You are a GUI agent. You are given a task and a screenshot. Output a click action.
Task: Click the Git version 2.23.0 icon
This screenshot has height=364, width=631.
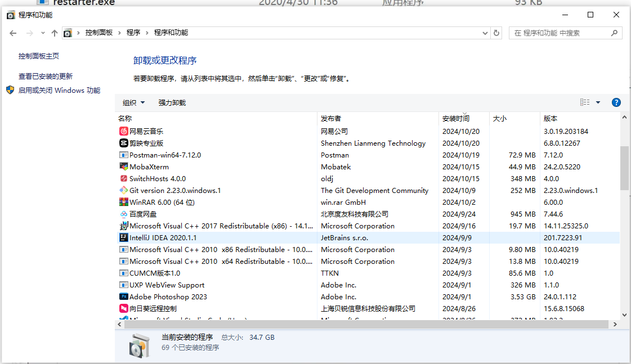click(123, 190)
